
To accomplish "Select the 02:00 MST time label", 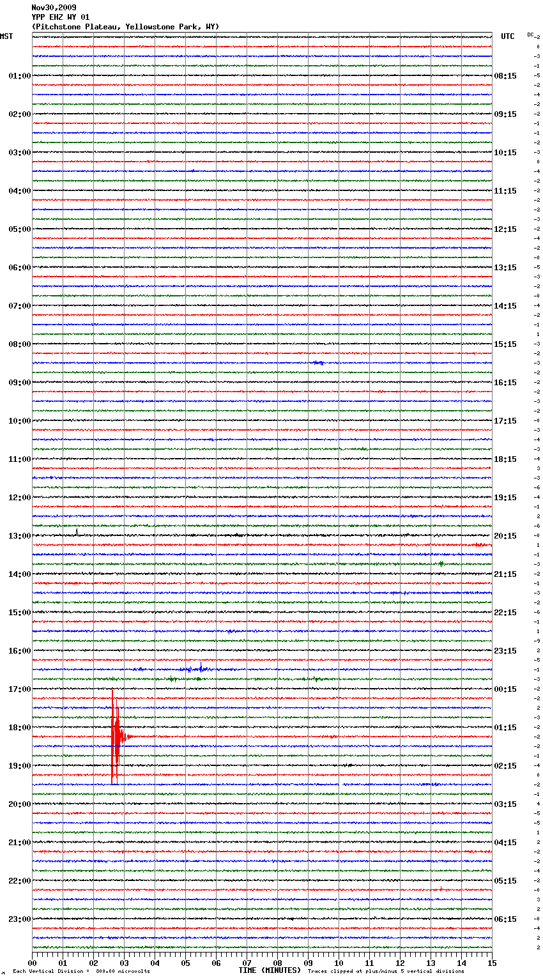I will (x=20, y=114).
